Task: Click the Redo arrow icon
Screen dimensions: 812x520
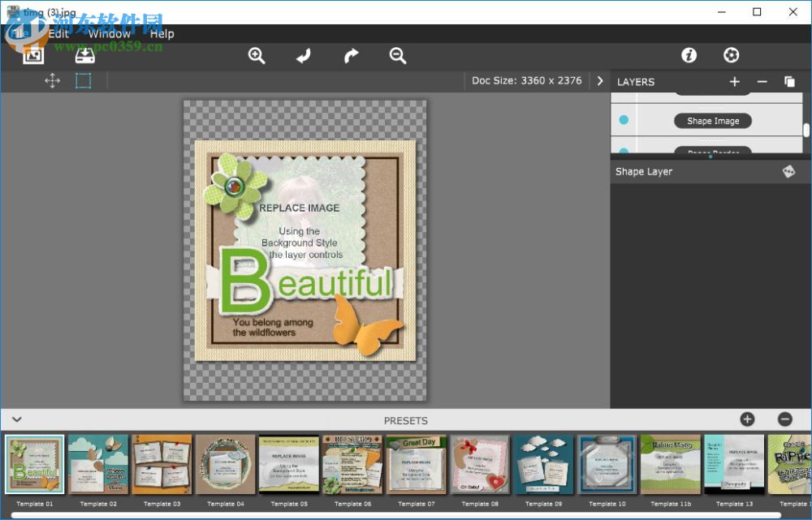Action: tap(350, 55)
